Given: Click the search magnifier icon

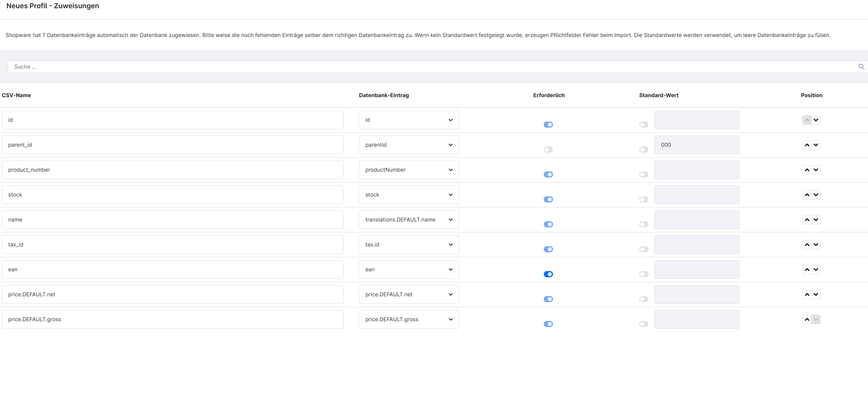Looking at the screenshot, I should point(861,67).
